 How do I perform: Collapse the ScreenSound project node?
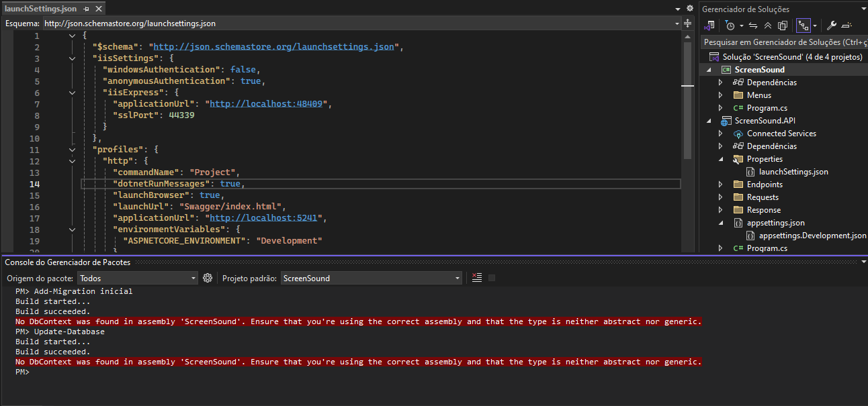point(708,70)
